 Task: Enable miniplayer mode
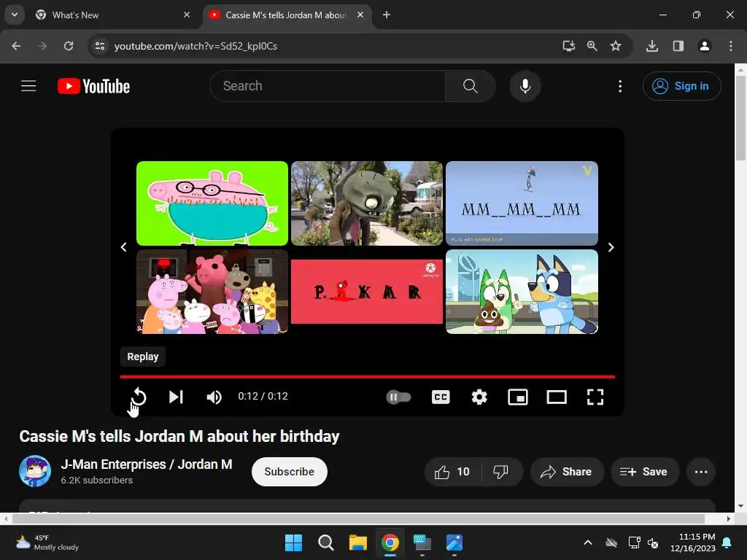(518, 397)
